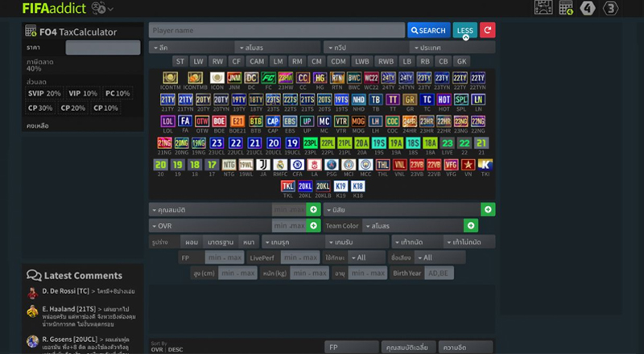The height and width of the screenshot is (354, 644).
Task: Toggle the SVIP 20% discount
Action: 44,93
